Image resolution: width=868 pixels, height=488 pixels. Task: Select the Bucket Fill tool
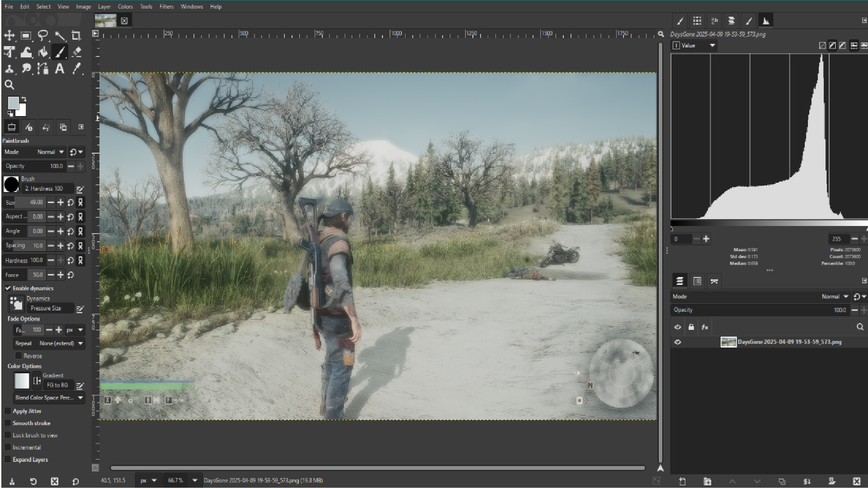43,52
